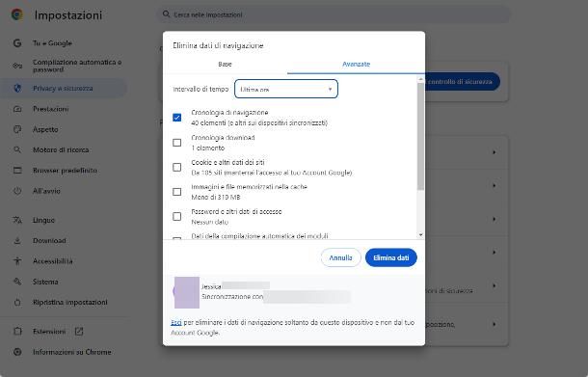This screenshot has height=377, width=588.
Task: Open Informazioni su Chrome page
Action: tap(71, 352)
